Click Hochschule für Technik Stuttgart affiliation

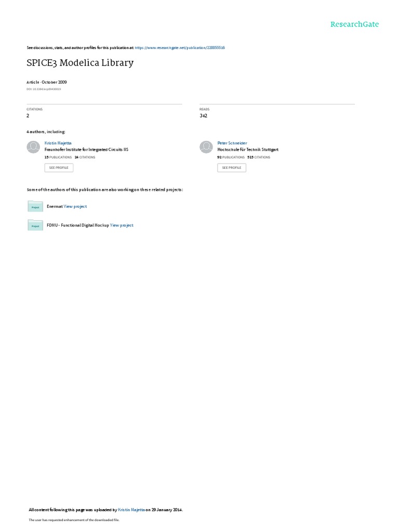click(x=248, y=149)
